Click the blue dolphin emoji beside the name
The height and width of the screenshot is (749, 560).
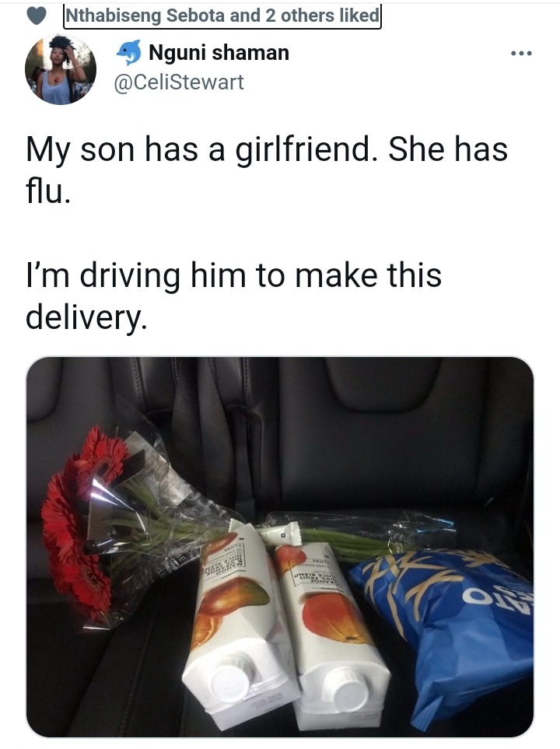(x=129, y=52)
